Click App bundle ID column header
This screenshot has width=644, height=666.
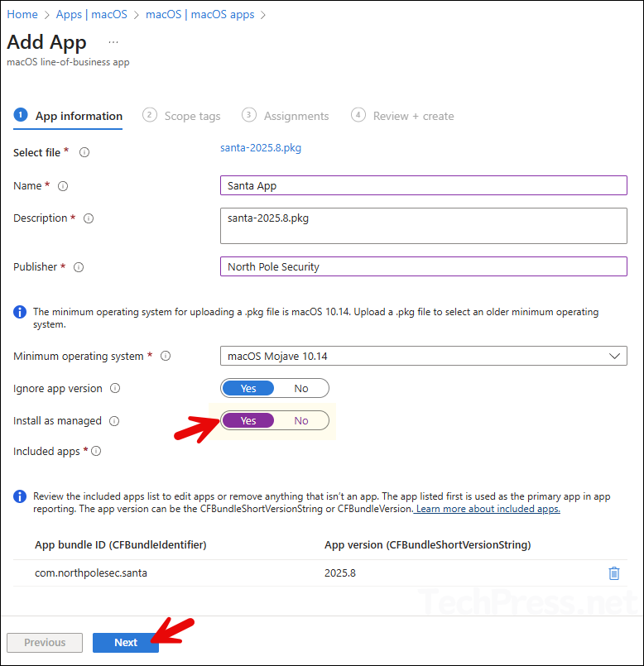click(121, 545)
